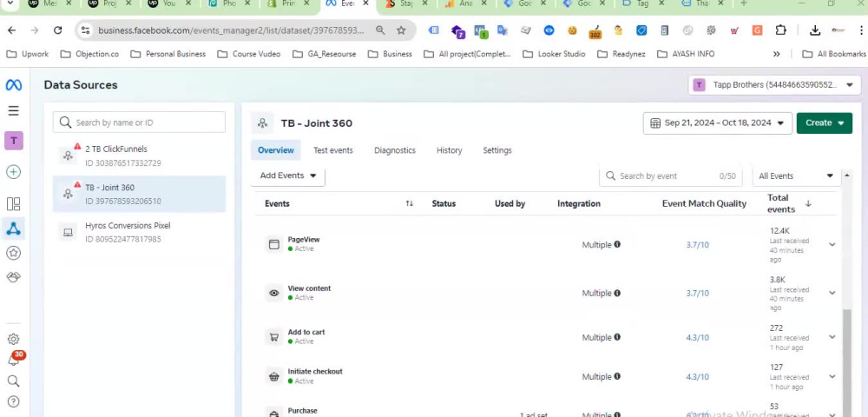This screenshot has width=868, height=417.
Task: Click info icon beside View content Multiple
Action: point(617,293)
